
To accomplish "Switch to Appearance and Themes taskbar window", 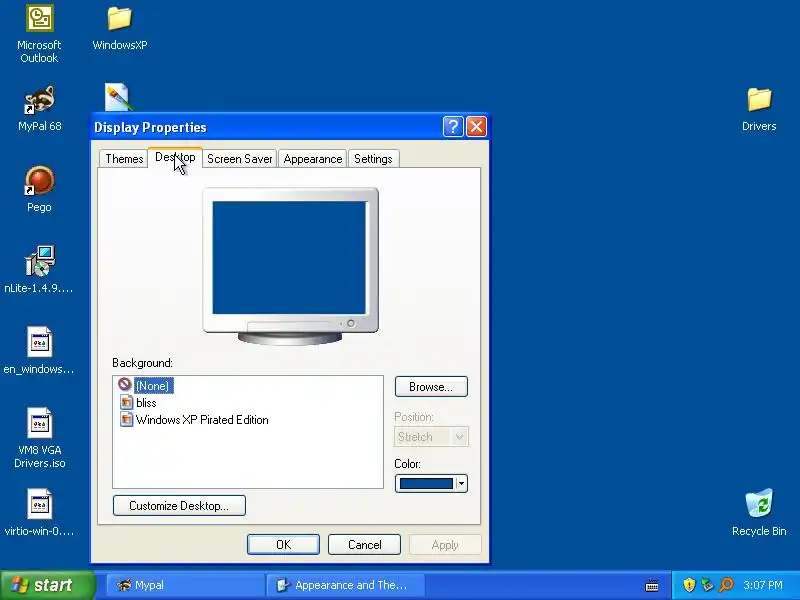I will click(346, 585).
